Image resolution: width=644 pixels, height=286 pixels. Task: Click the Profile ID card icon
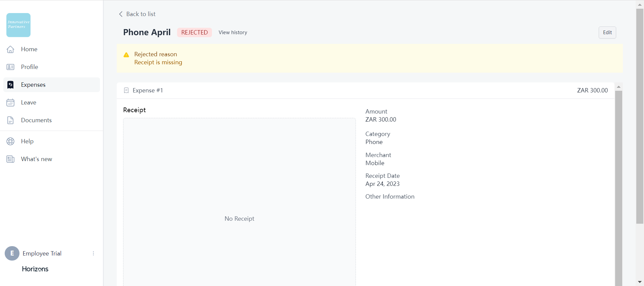(x=10, y=67)
